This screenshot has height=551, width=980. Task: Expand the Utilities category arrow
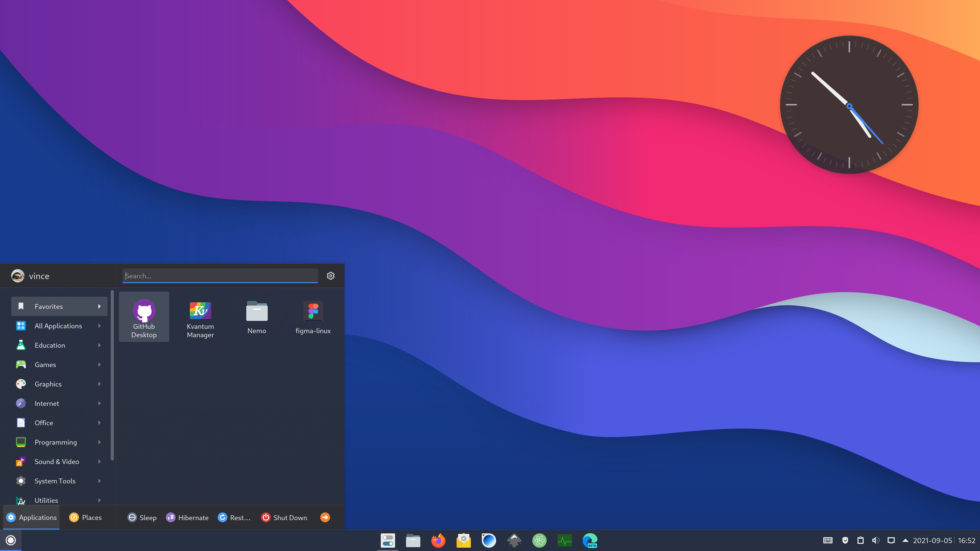(x=99, y=500)
